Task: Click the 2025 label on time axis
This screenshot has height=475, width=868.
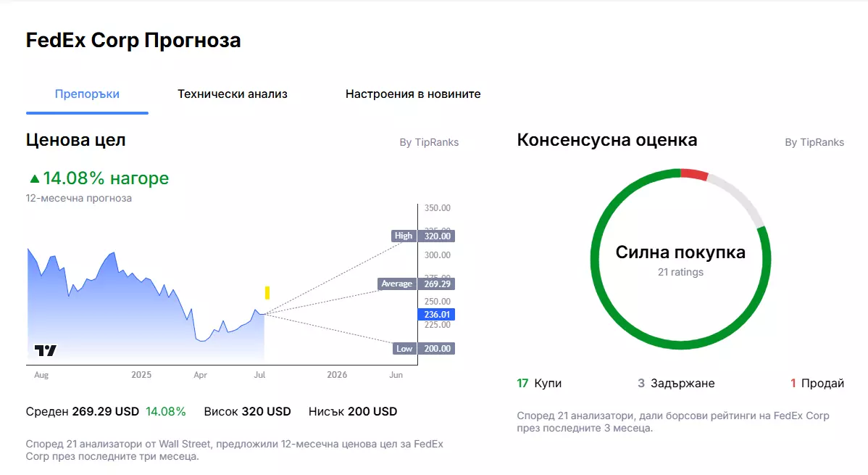Action: pyautogui.click(x=141, y=375)
